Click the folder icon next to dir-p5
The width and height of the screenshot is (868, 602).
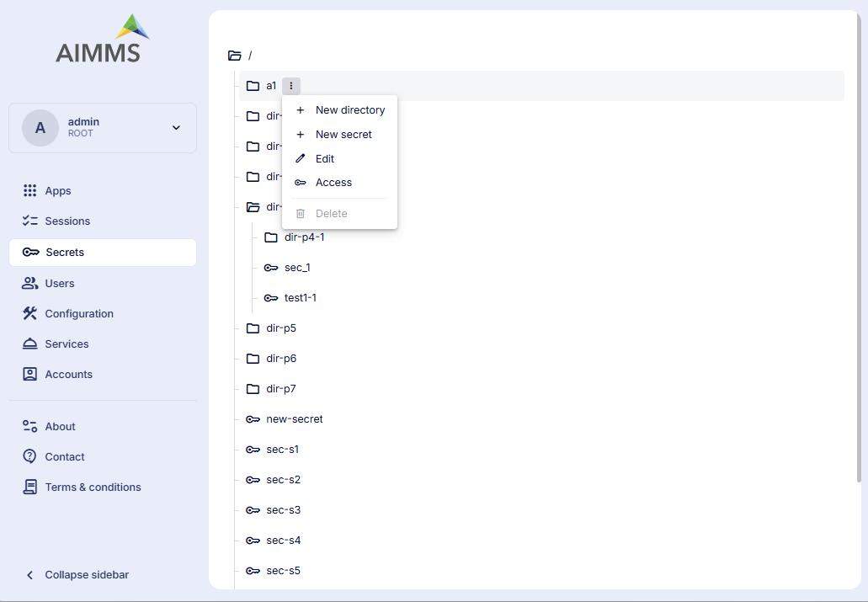253,328
